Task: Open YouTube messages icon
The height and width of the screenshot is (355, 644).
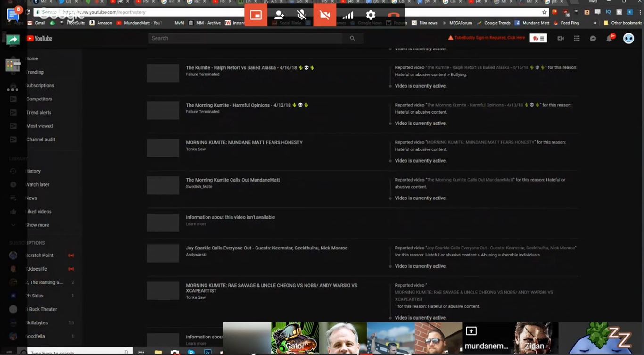Action: (x=593, y=39)
